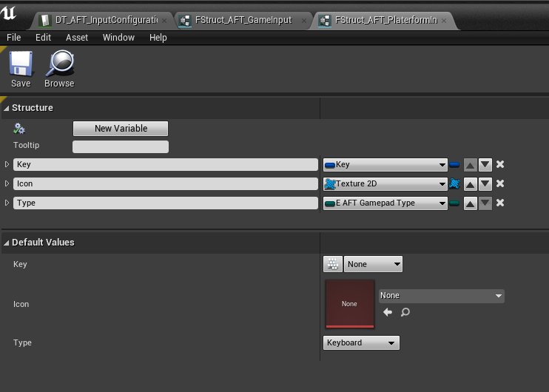Use selected asset arrow for Icon default

[x=388, y=312]
